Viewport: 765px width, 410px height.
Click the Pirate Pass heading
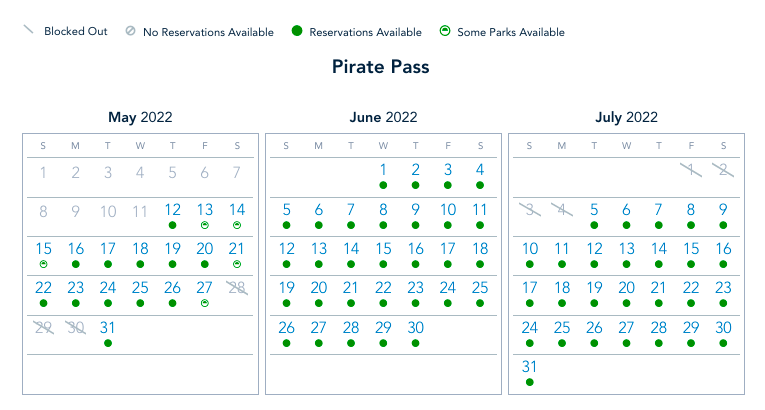tap(382, 67)
